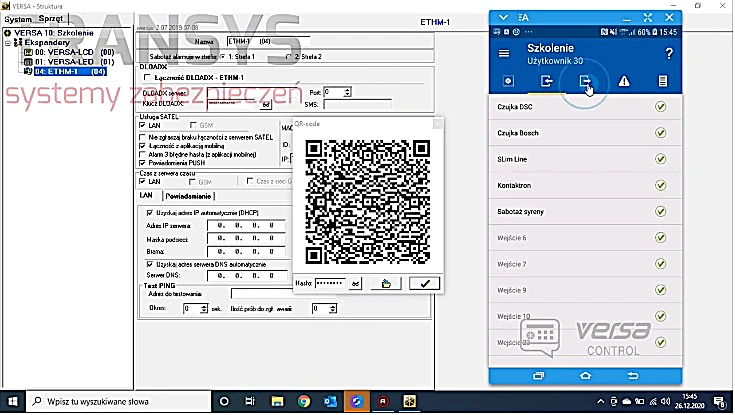
Task: Close the QR-code dialog
Action: tap(437, 124)
